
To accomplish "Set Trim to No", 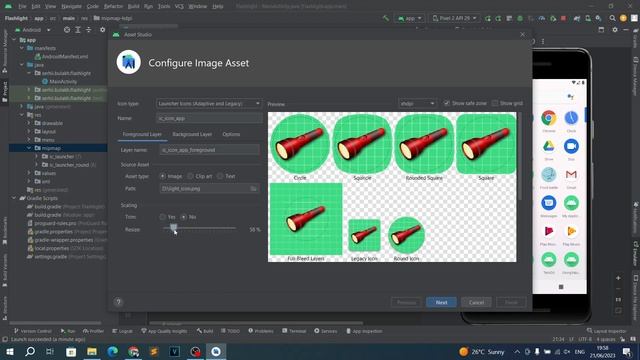I will coord(184,217).
